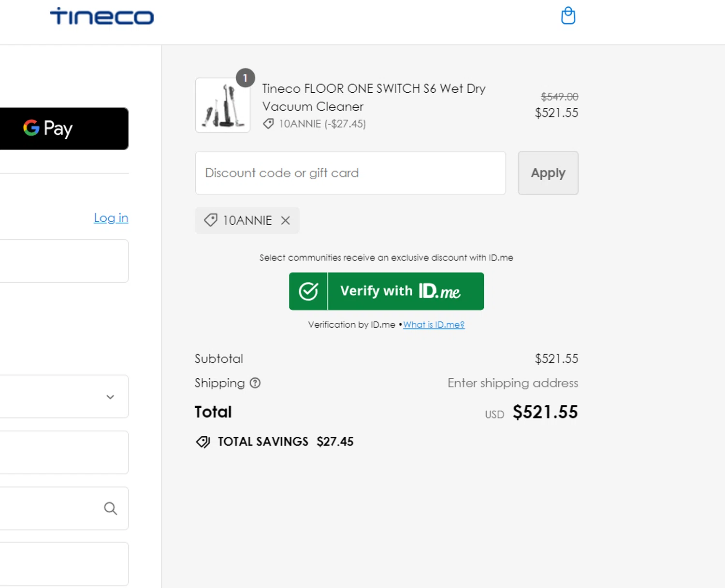Screen dimensions: 725x588
Task: Click the Select communities receive discount text
Action: (x=386, y=258)
